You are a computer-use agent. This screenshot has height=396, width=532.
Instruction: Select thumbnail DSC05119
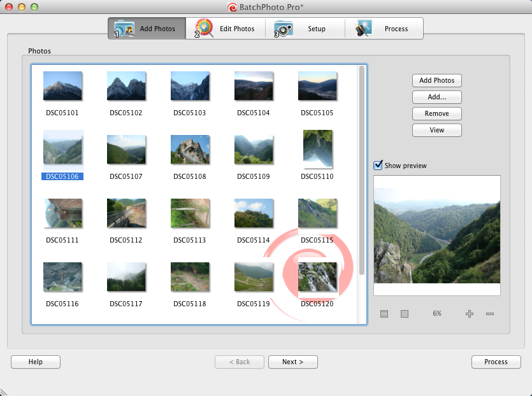click(254, 277)
